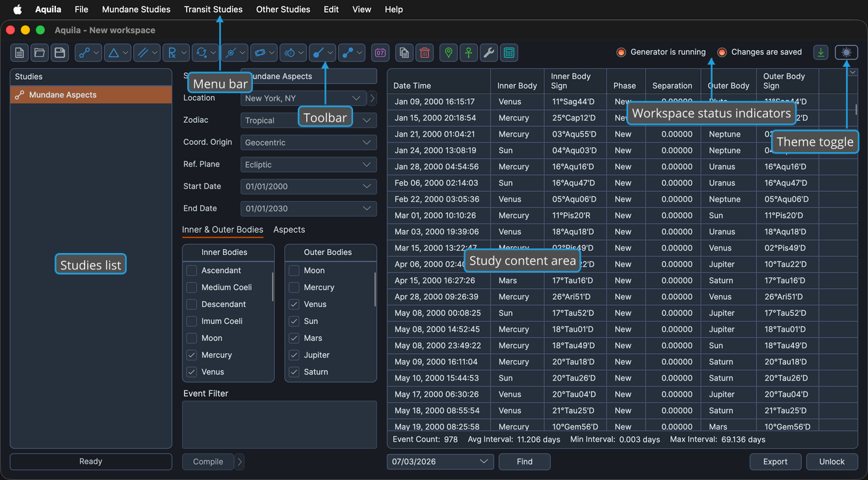
Task: Click the Unlock button
Action: pyautogui.click(x=832, y=462)
